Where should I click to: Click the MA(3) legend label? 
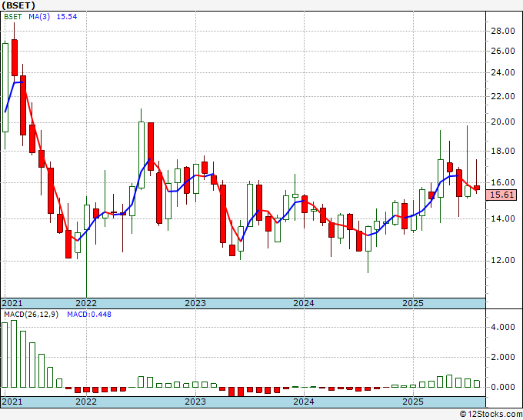coord(39,16)
